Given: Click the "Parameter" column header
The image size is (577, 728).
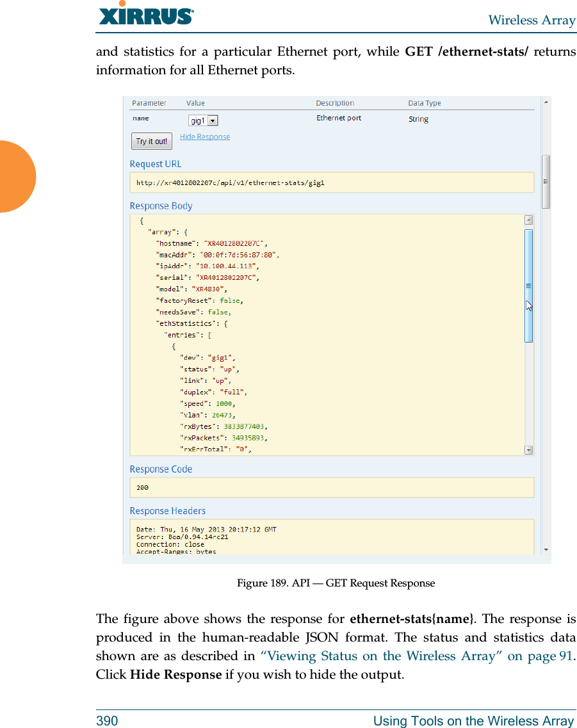Looking at the screenshot, I should pos(149,103).
